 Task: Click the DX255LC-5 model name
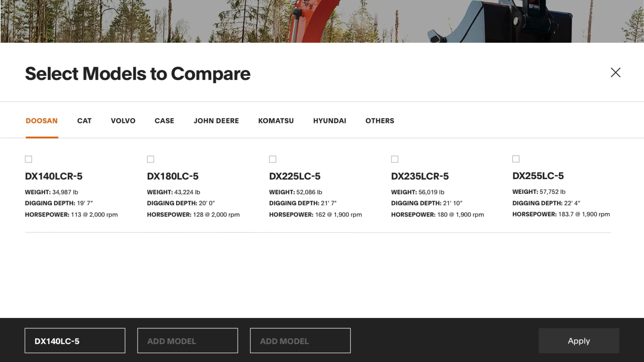(x=538, y=176)
